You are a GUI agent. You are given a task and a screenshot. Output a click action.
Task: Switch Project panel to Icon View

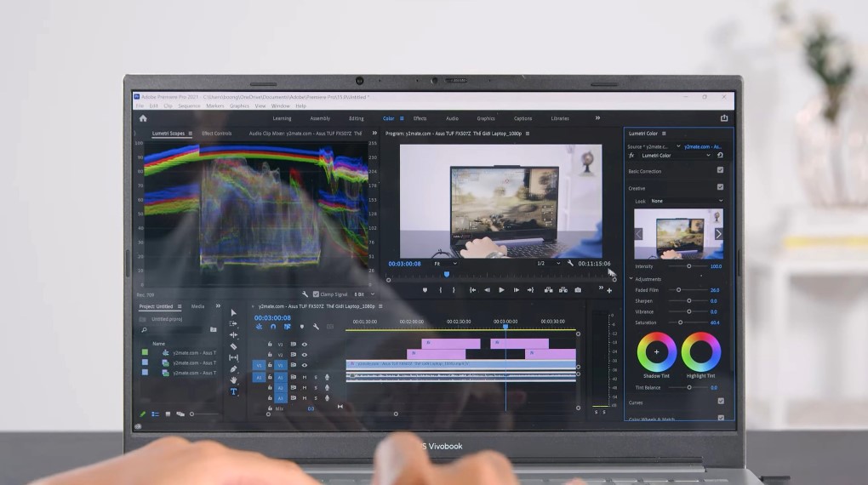click(167, 414)
